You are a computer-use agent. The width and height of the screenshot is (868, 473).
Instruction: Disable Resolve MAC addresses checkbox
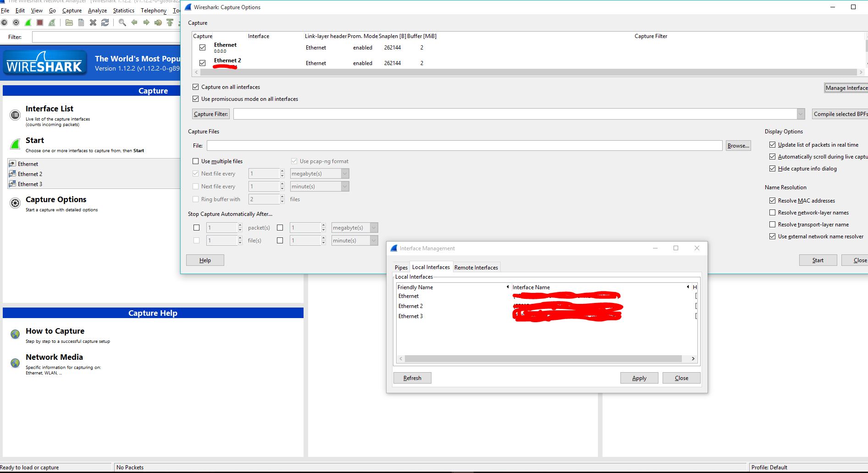[x=772, y=200]
